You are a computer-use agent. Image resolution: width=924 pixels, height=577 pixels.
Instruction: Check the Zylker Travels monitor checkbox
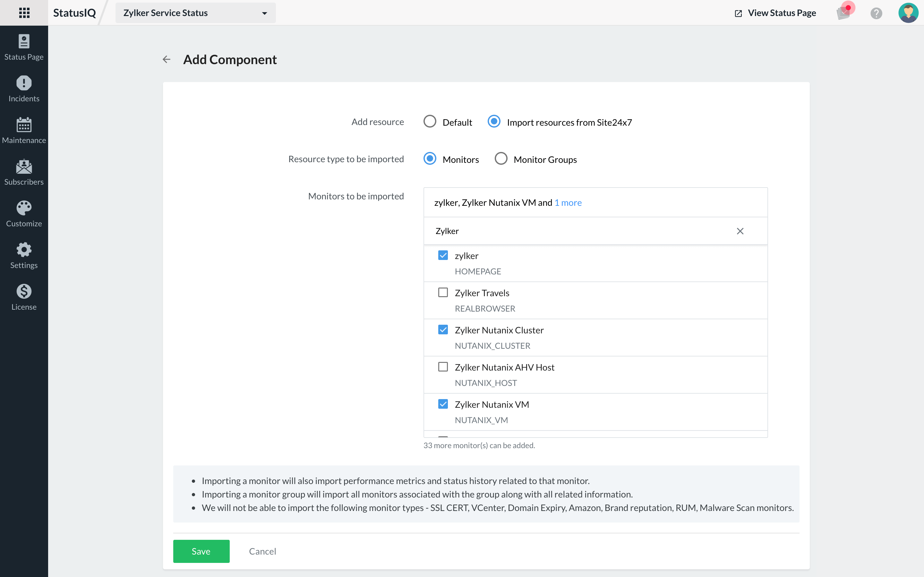point(443,293)
